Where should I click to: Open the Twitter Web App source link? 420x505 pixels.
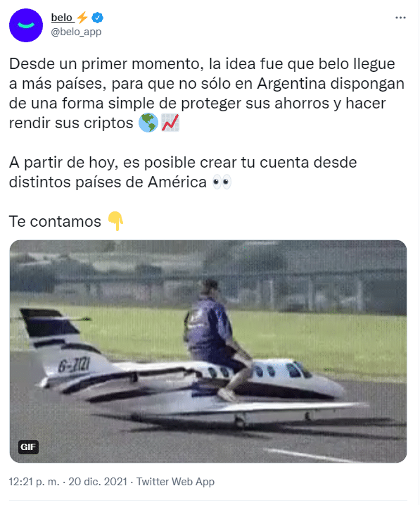[x=175, y=482]
